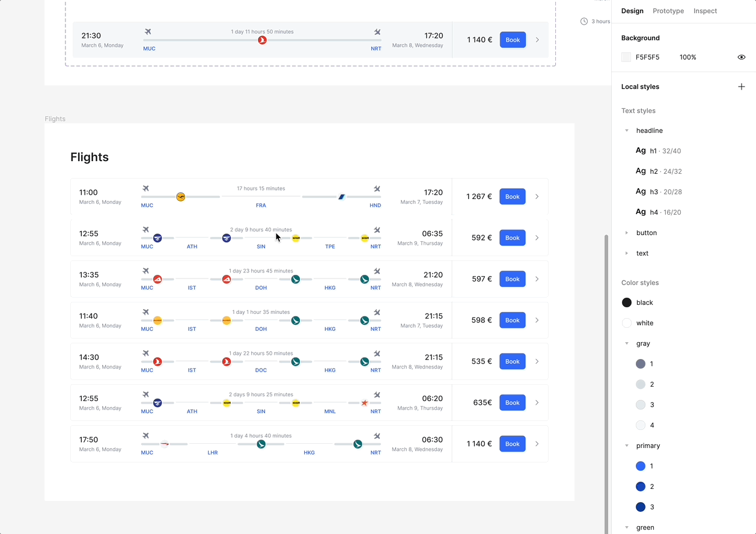This screenshot has width=756, height=534.
Task: Switch to the Prototype tab
Action: pyautogui.click(x=668, y=11)
